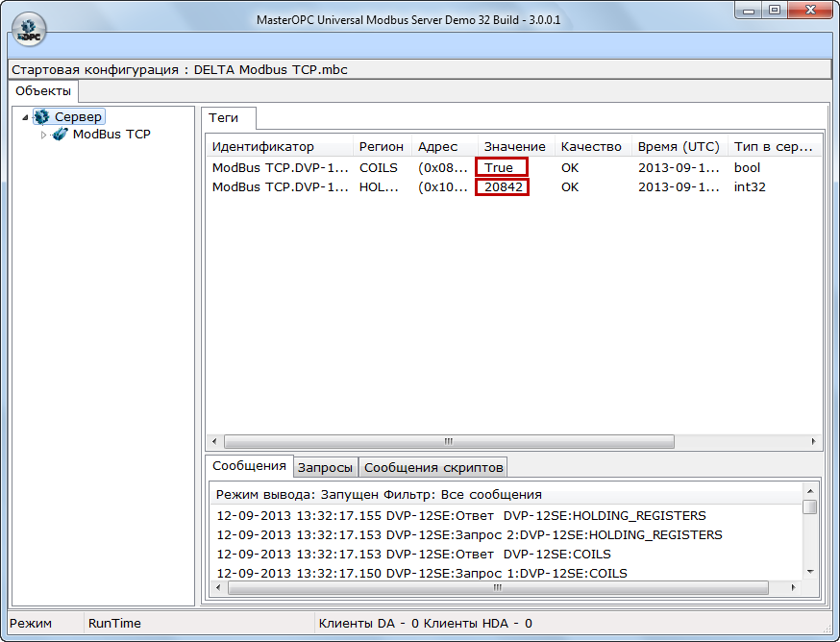Click the MasterOPC application logo button

coord(29,27)
